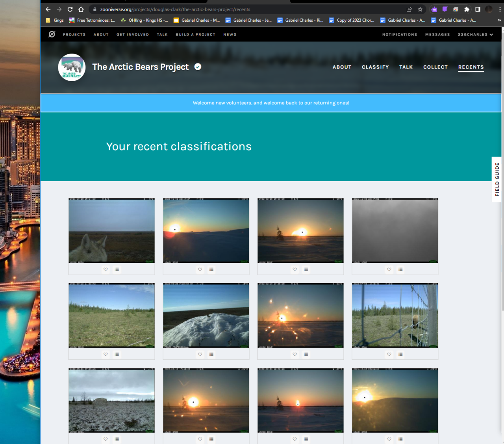Image resolution: width=504 pixels, height=444 pixels.
Task: Open the purple puzzle-piece "rw" extension
Action: 434,9
